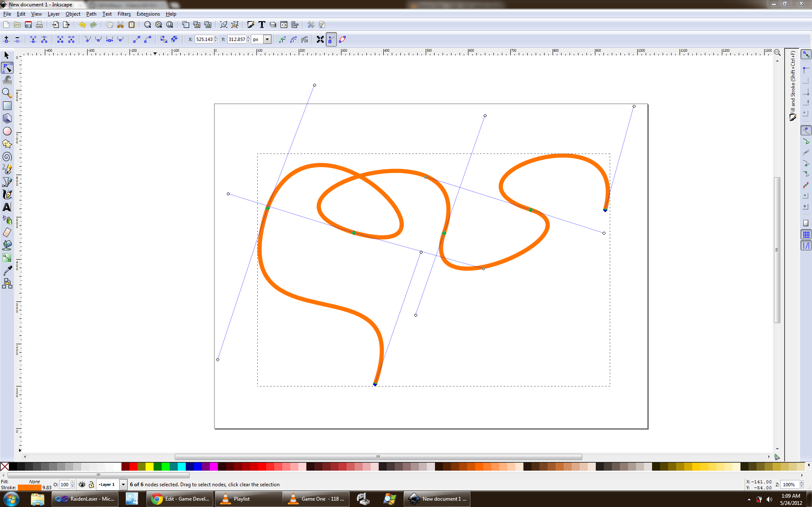Select the Gradient tool
The height and width of the screenshot is (507, 812).
7,258
